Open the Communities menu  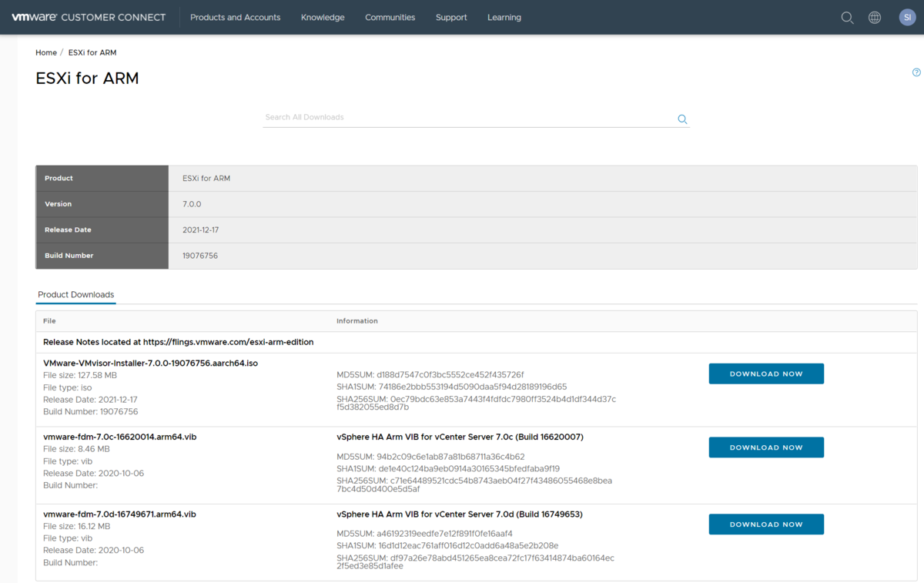click(390, 17)
